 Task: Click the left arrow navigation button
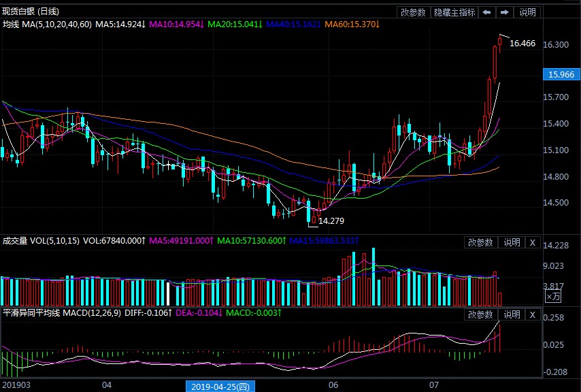[x=487, y=12]
